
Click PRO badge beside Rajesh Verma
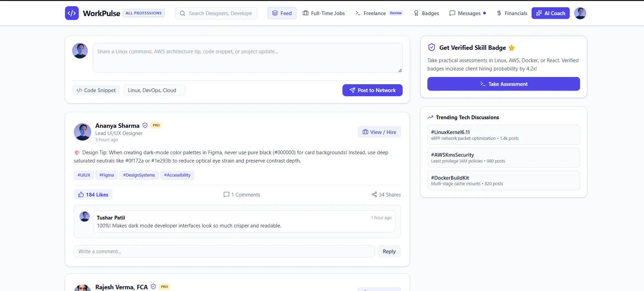point(164,287)
